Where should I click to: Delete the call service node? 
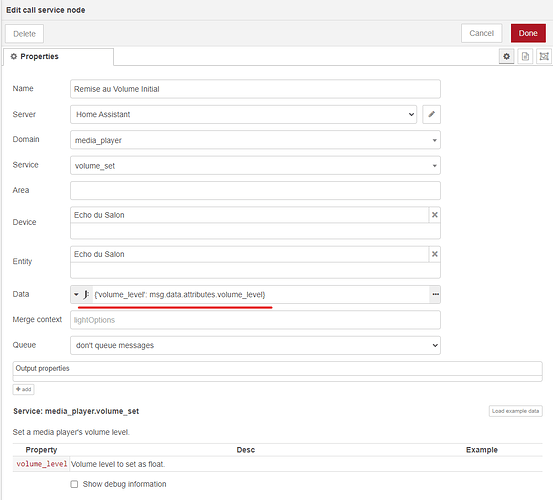click(x=24, y=34)
